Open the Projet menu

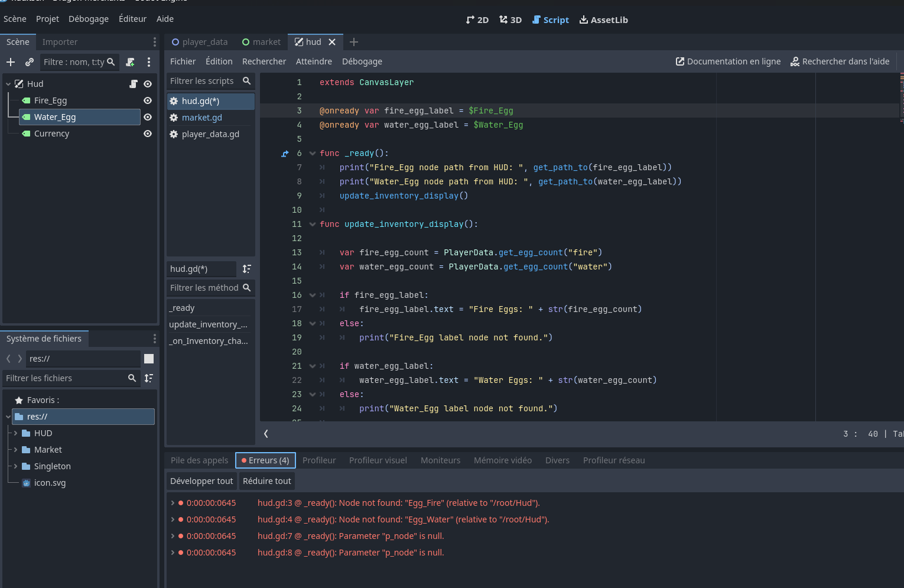[47, 18]
